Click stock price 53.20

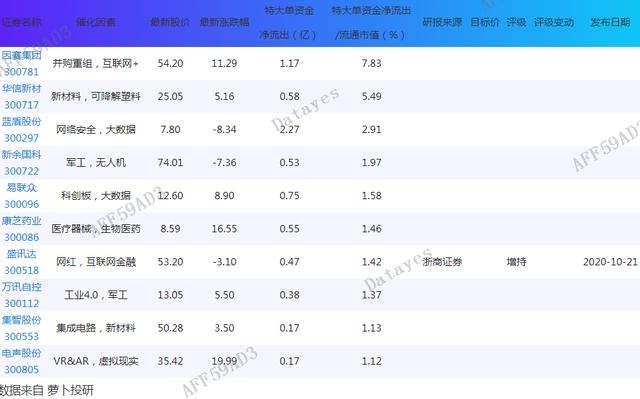170,262
